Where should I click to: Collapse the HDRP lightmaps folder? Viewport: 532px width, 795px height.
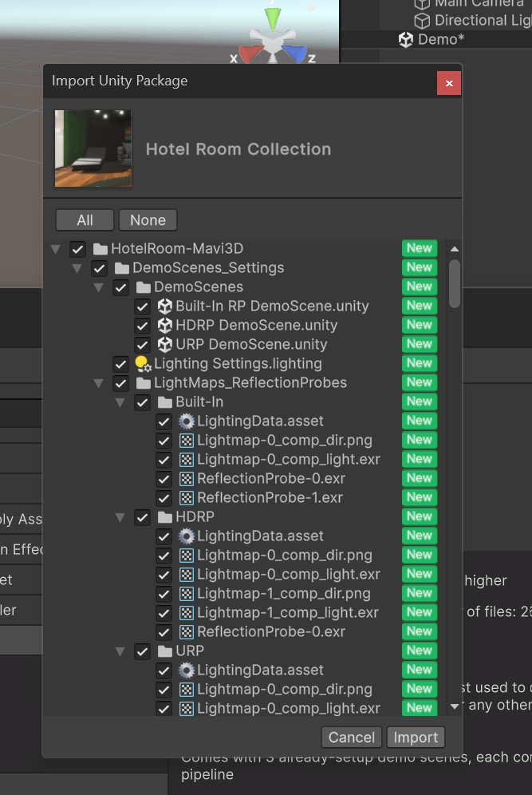120,517
